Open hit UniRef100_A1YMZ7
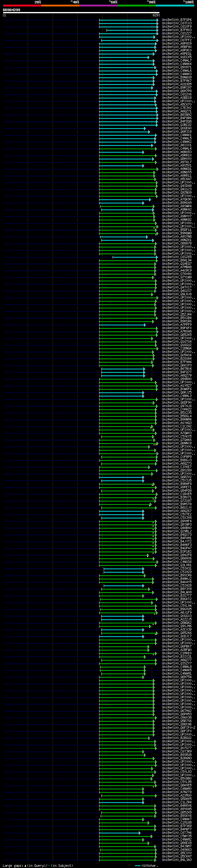The height and width of the screenshot is (868, 197). pyautogui.click(x=177, y=386)
